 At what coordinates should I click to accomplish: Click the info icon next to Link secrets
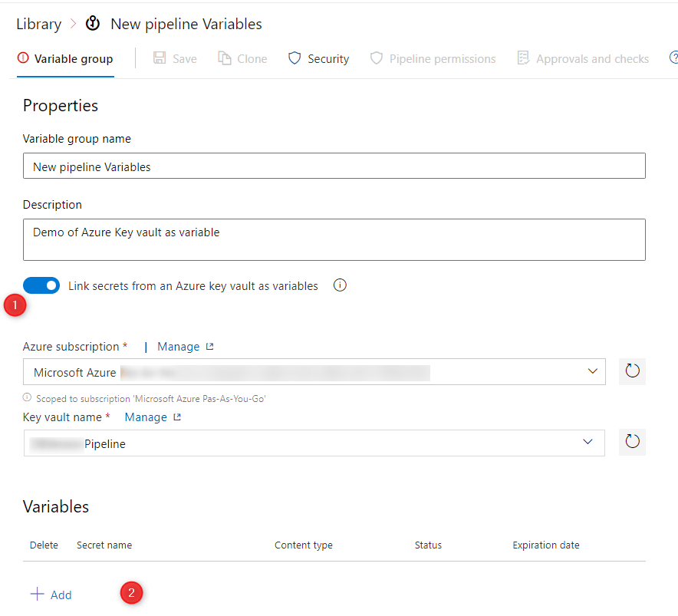click(x=340, y=285)
